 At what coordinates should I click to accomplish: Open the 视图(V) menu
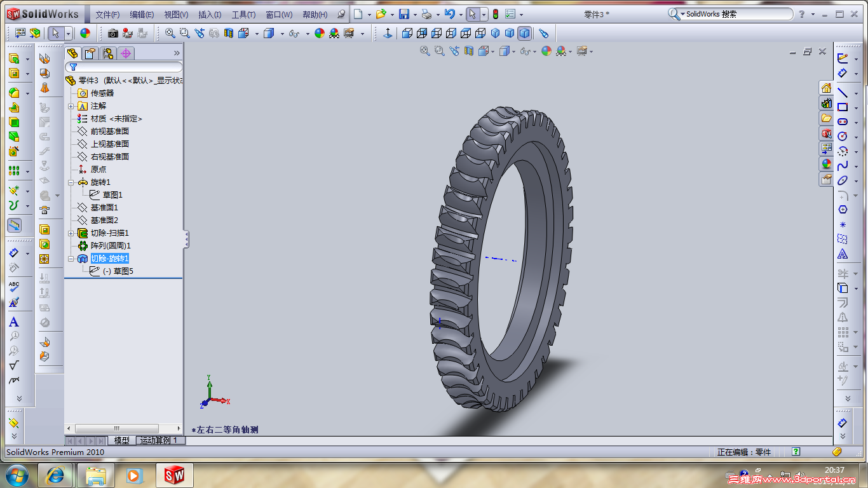click(x=176, y=15)
